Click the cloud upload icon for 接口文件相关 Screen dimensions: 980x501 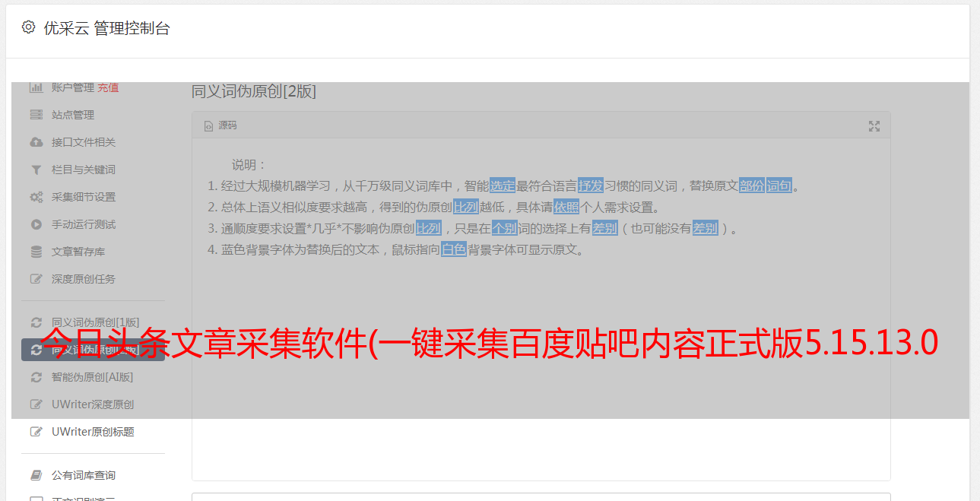[x=36, y=142]
